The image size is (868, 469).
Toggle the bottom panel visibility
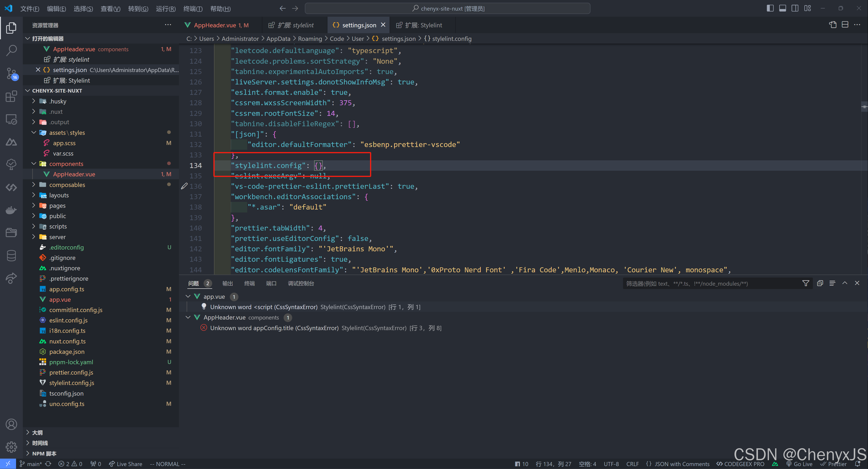coord(782,8)
